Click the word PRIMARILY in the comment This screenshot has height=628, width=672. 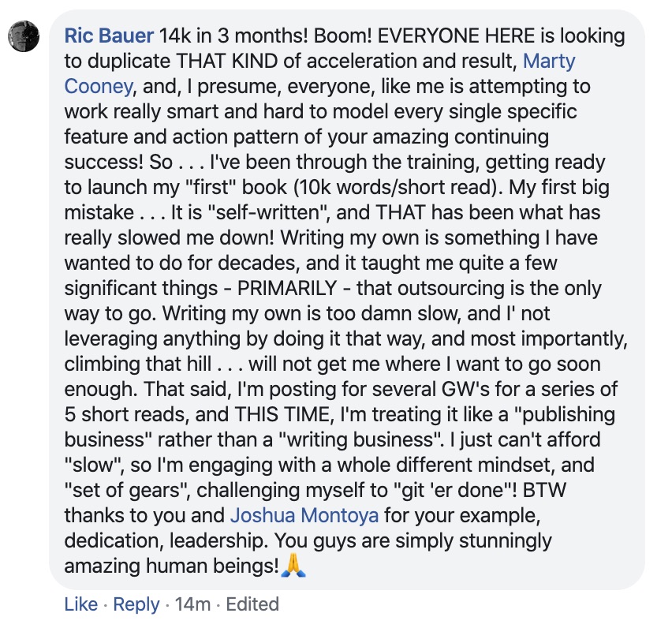287,288
